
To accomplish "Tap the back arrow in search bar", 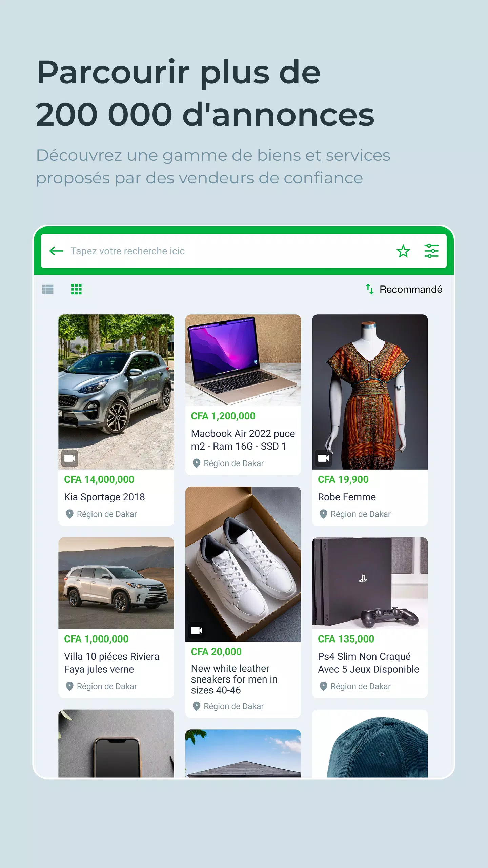I will tap(56, 251).
